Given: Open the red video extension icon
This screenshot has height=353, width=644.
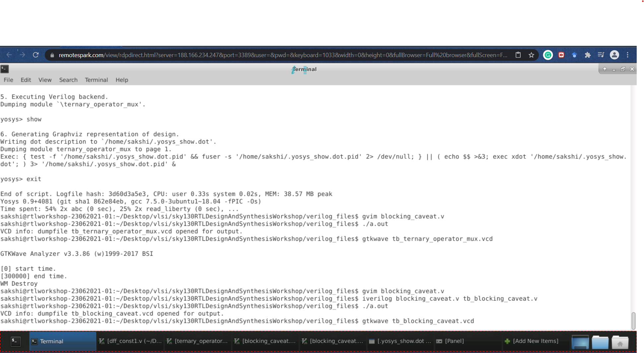Looking at the screenshot, I should (x=561, y=55).
